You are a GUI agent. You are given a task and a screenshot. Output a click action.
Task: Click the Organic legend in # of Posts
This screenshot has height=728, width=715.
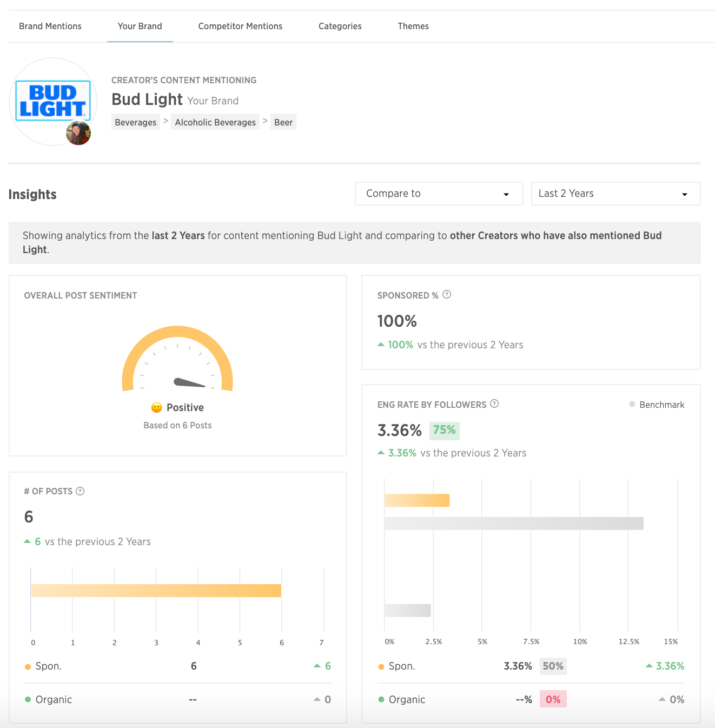pyautogui.click(x=49, y=699)
